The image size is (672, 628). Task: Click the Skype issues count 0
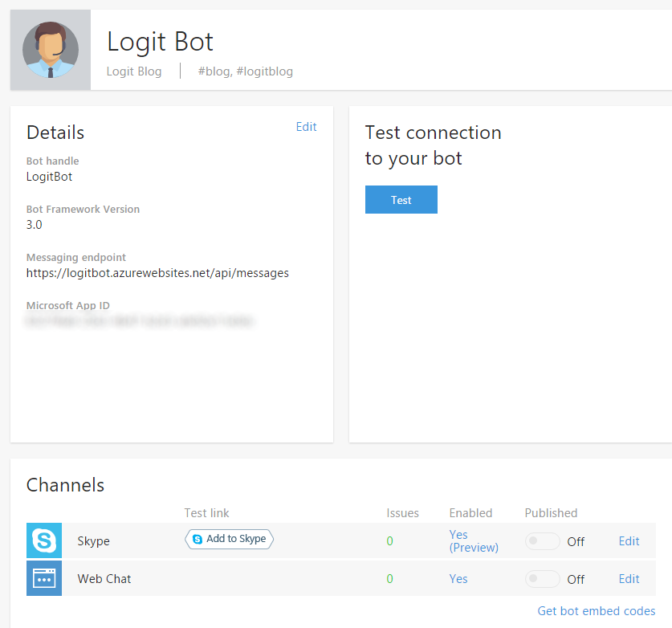click(x=389, y=541)
